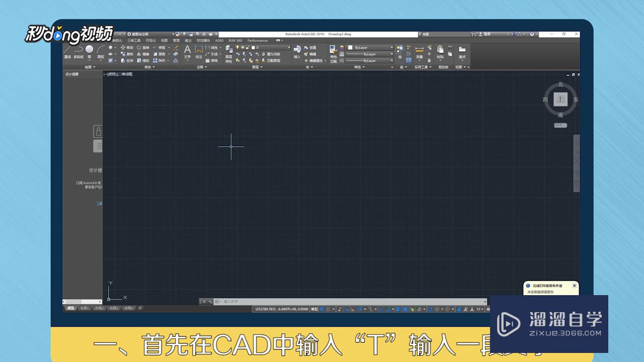Select the 圆弧 (Arc) tool

[101, 51]
